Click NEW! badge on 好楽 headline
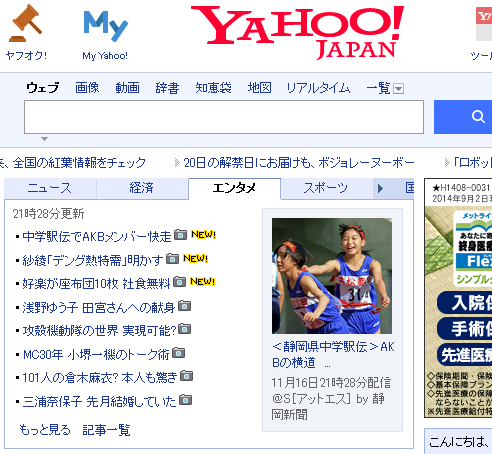The height and width of the screenshot is (454, 492). coord(203,282)
